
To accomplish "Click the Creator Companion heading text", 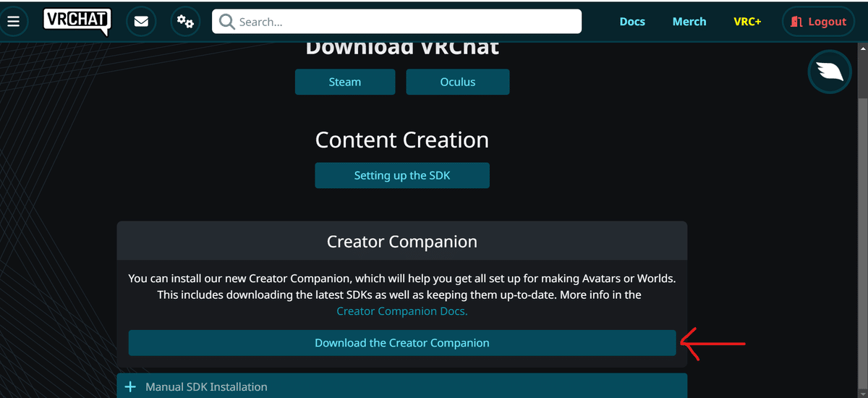I will coord(402,242).
